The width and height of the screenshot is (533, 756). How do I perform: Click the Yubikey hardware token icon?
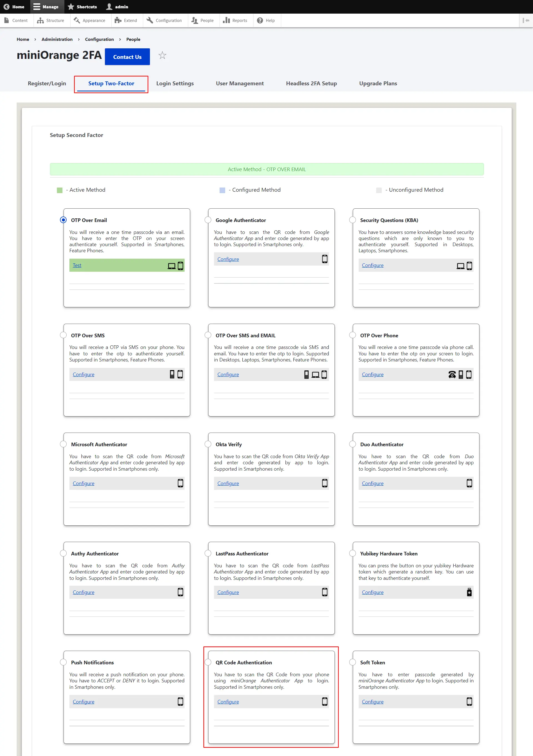pos(469,592)
